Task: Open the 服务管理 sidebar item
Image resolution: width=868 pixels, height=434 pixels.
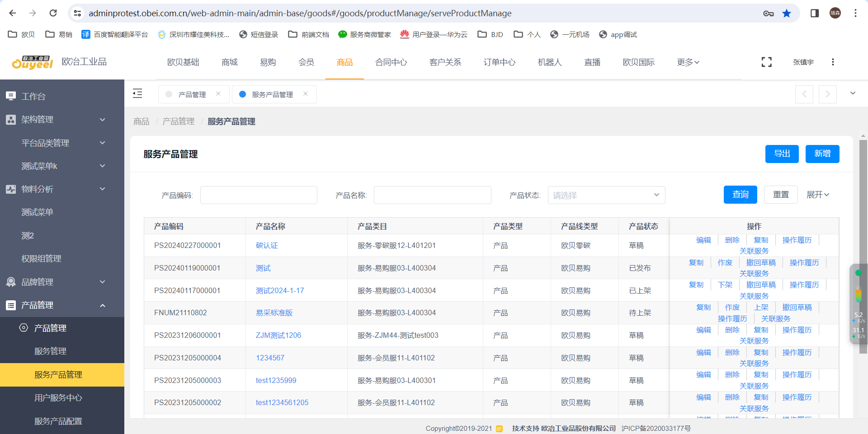Action: click(x=62, y=351)
